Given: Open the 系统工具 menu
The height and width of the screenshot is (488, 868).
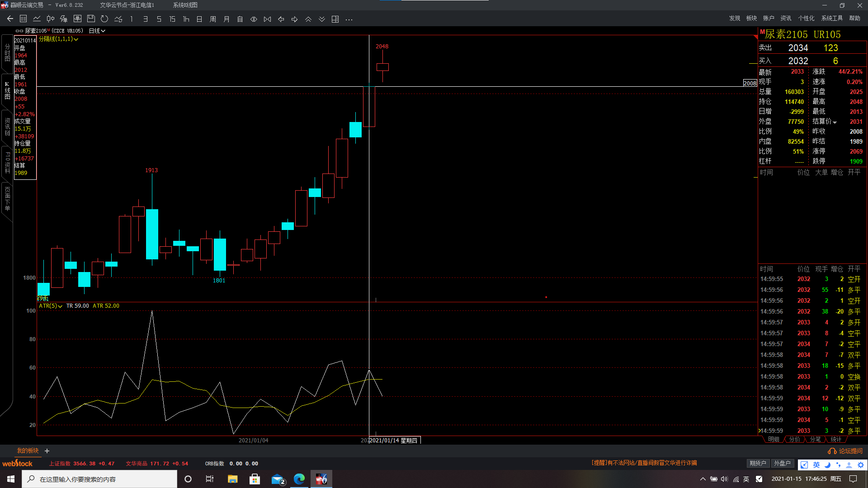Looking at the screenshot, I should tap(832, 18).
